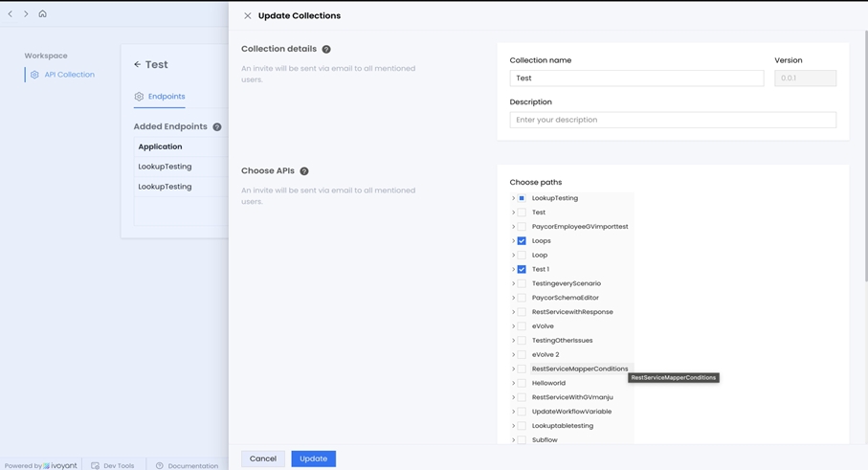Screen dimensions: 868x470
Task: Click help icon beside Collection details
Action: coord(326,49)
